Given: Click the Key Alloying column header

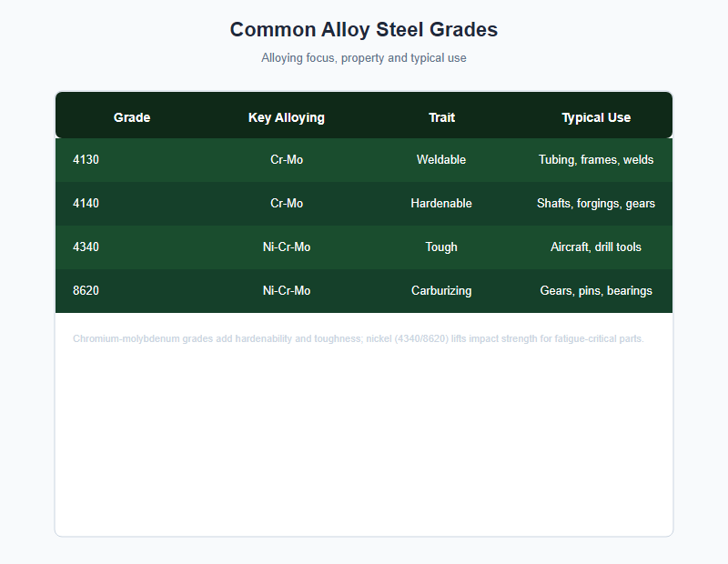Looking at the screenshot, I should 287,117.
